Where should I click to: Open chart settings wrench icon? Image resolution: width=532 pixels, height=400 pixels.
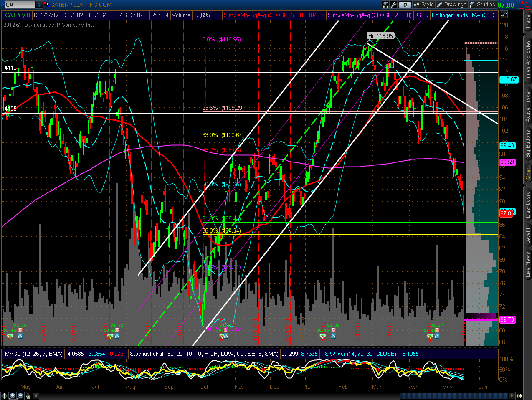tap(393, 5)
